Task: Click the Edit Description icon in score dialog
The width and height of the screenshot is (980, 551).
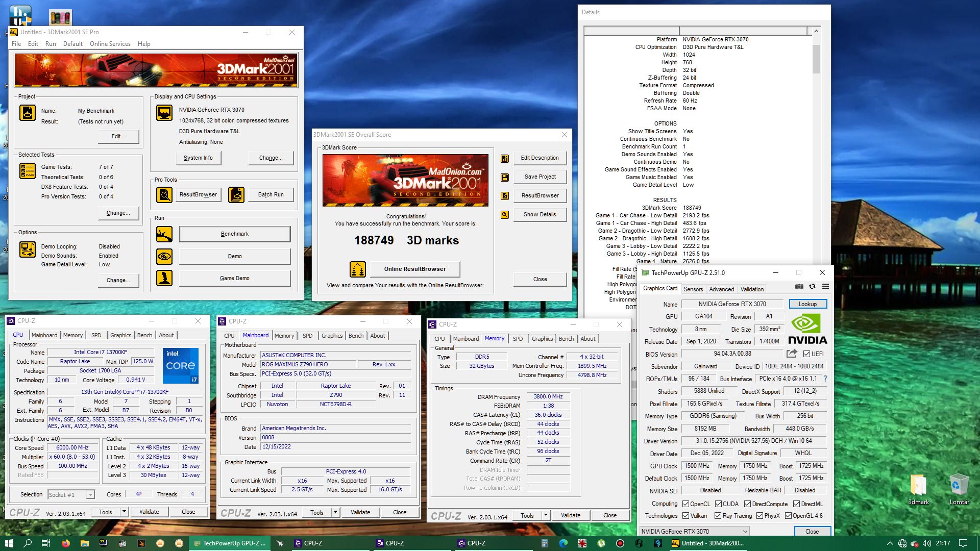Action: tap(505, 158)
